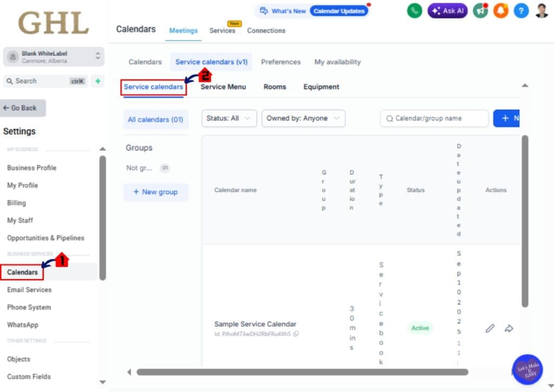Open the Connections tab

[266, 31]
